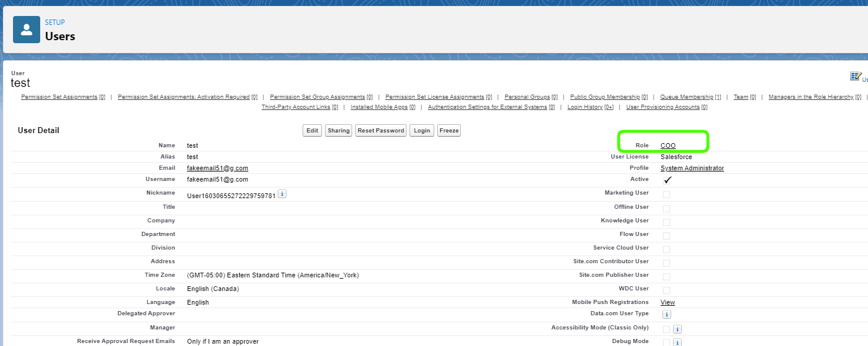Viewport: 868px width, 346px height.
Task: Jump to Personal Groups section
Action: point(531,97)
